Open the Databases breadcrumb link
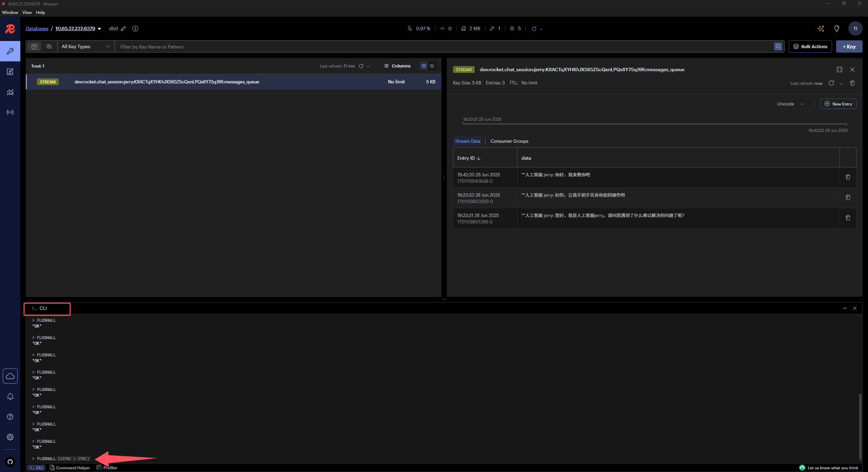The height and width of the screenshot is (472, 868). pyautogui.click(x=37, y=29)
